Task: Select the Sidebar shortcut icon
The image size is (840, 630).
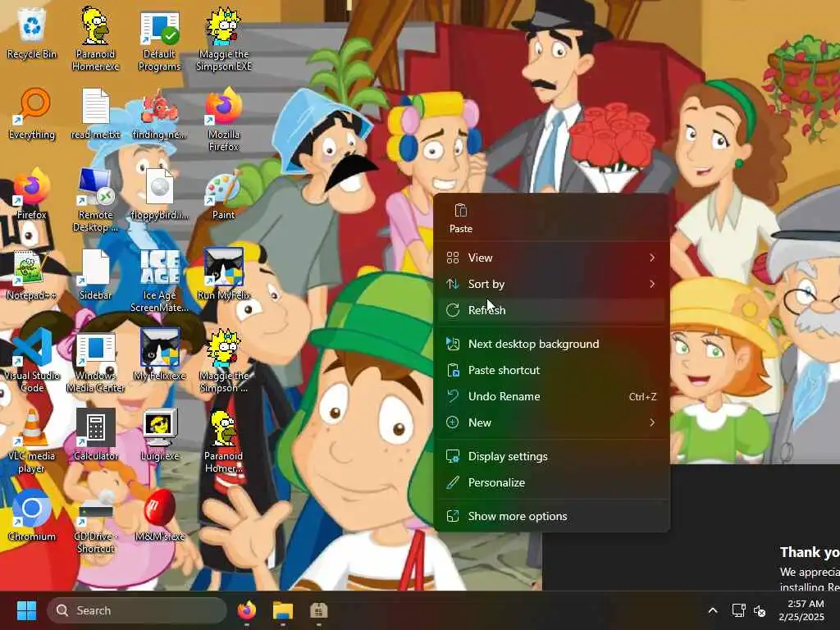Action: pos(95,274)
